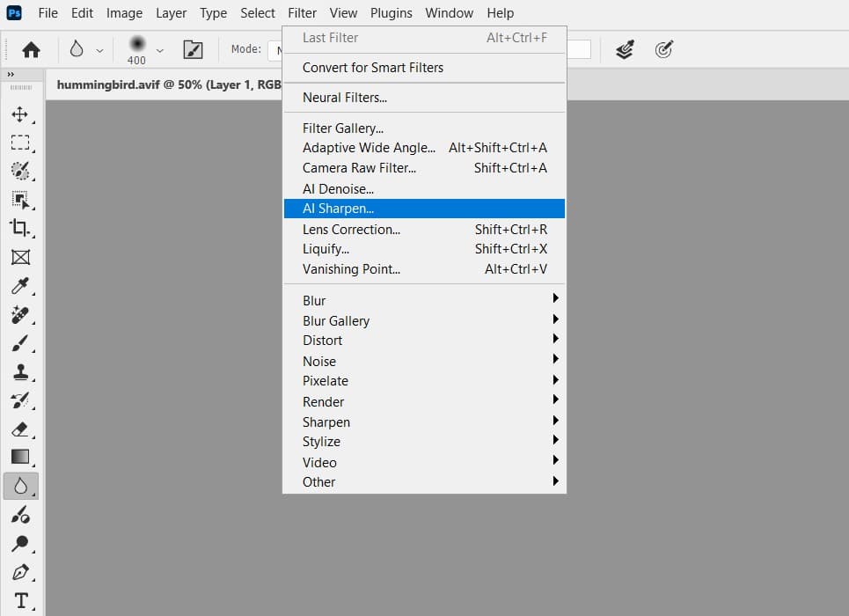Click the sample all layers icon

point(625,50)
